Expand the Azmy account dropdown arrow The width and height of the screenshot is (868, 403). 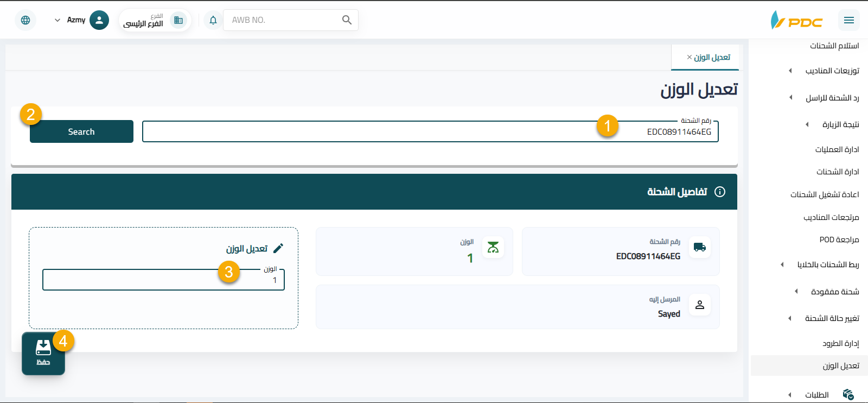pyautogui.click(x=58, y=20)
